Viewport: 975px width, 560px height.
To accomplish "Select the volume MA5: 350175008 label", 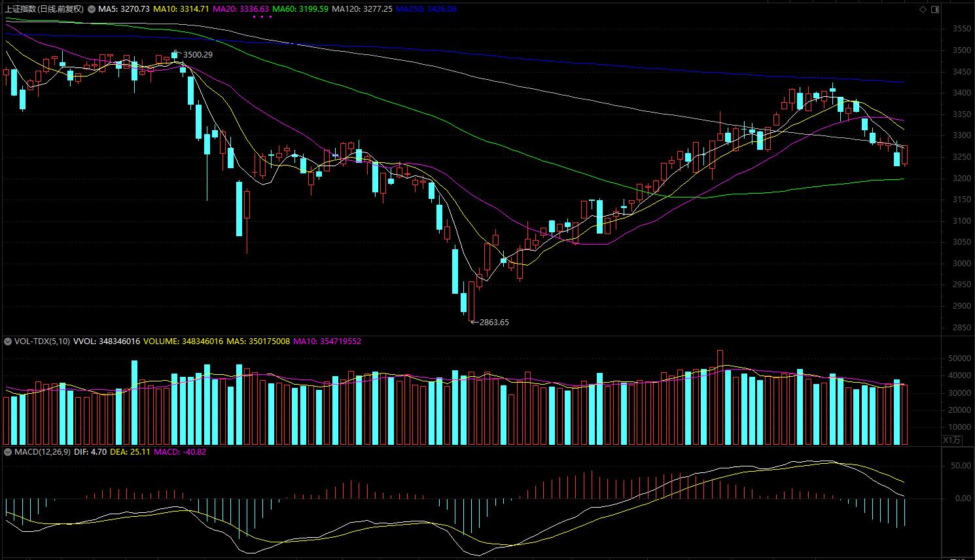I will [258, 341].
